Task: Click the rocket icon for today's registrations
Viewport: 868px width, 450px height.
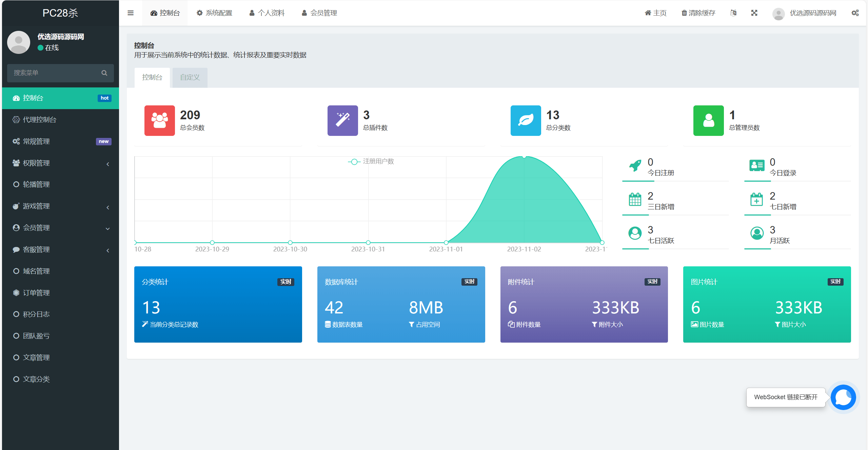Action: (x=635, y=166)
